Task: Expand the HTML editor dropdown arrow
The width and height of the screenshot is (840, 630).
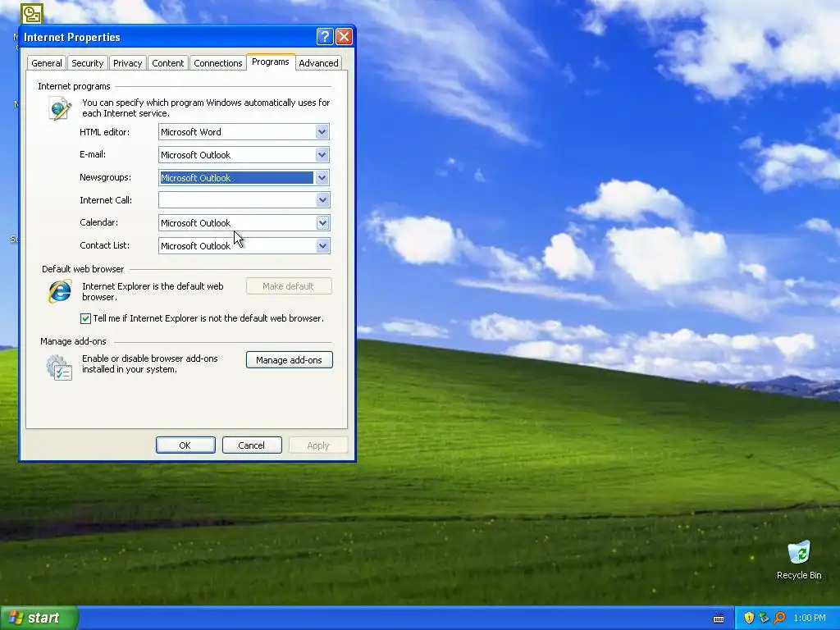Action: (x=322, y=132)
